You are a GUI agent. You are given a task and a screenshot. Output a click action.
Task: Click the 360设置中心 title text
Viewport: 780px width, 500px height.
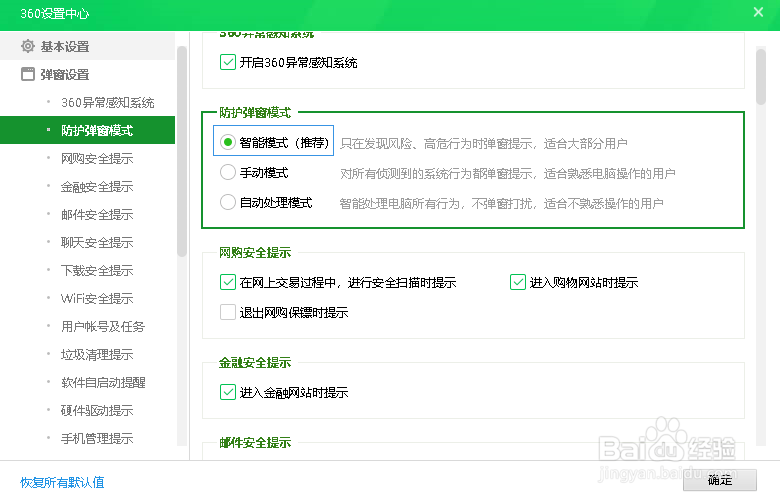coord(55,13)
